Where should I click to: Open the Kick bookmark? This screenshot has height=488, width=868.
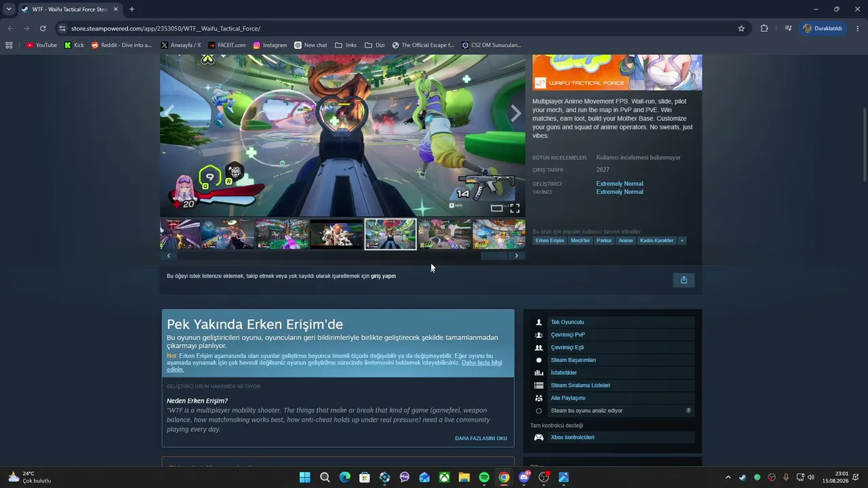[x=74, y=45]
